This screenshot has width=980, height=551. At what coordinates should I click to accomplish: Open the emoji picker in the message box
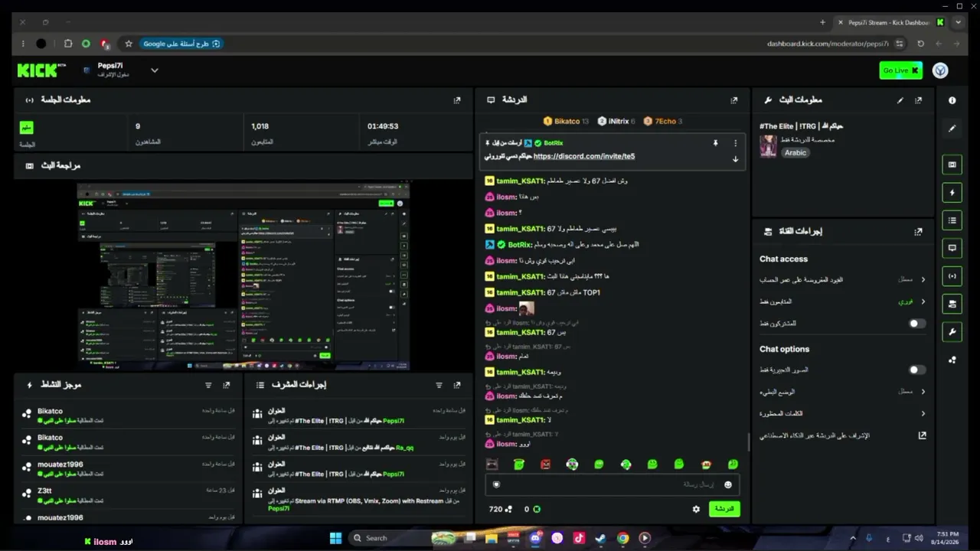(x=727, y=484)
